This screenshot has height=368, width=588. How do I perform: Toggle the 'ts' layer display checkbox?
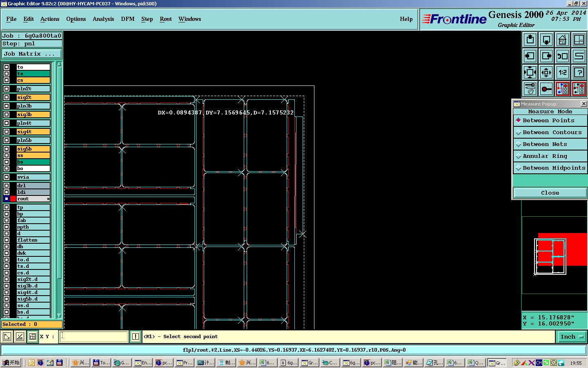(x=7, y=74)
